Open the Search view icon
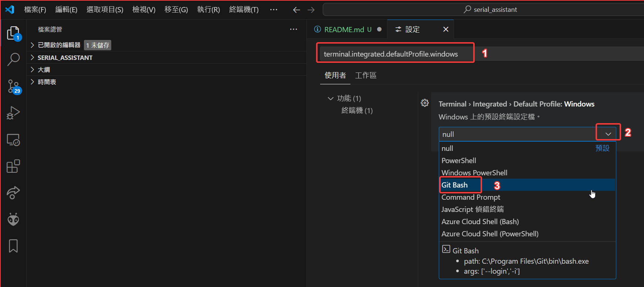This screenshot has height=287, width=644. [13, 59]
